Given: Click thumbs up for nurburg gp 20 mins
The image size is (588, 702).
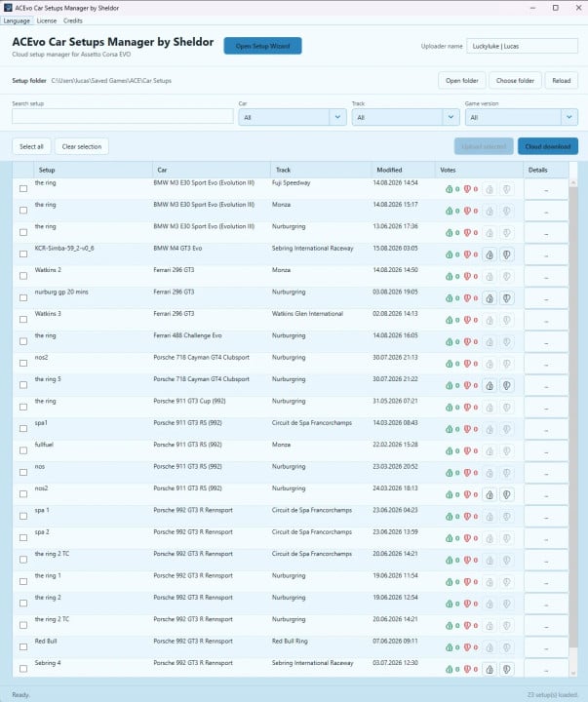Looking at the screenshot, I should (490, 298).
